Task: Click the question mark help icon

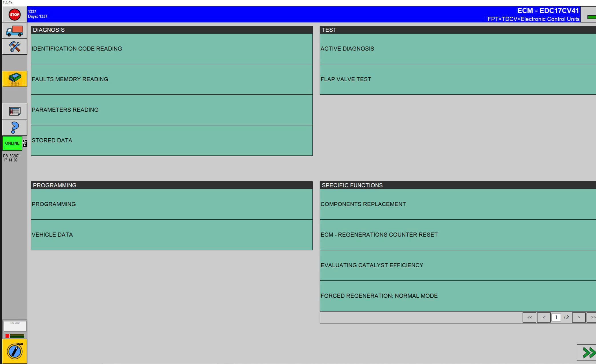Action: (15, 128)
